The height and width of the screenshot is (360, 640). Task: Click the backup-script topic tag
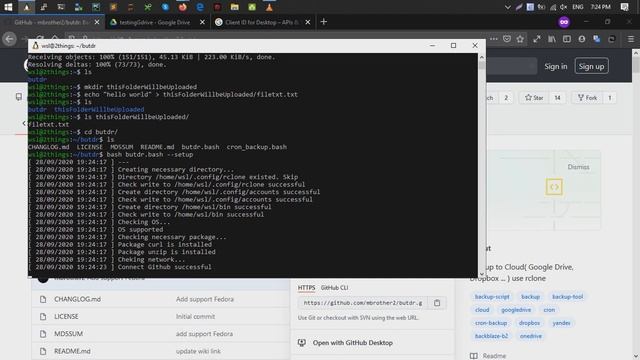tap(492, 297)
